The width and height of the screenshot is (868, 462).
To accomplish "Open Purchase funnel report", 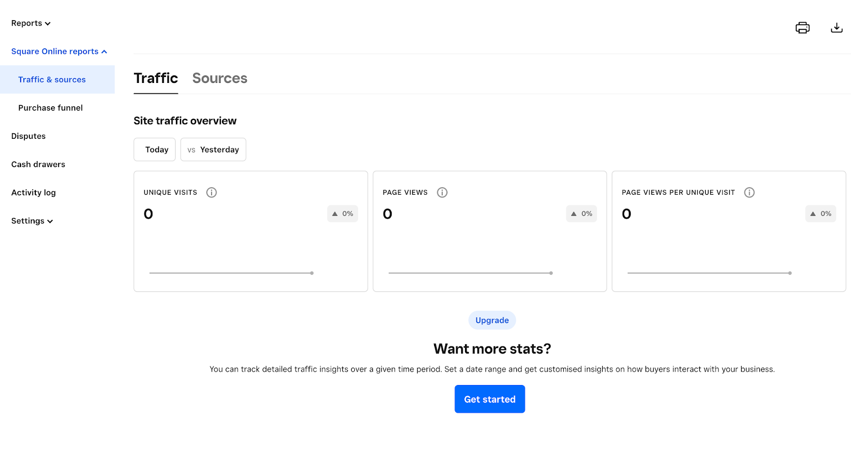I will pos(50,108).
